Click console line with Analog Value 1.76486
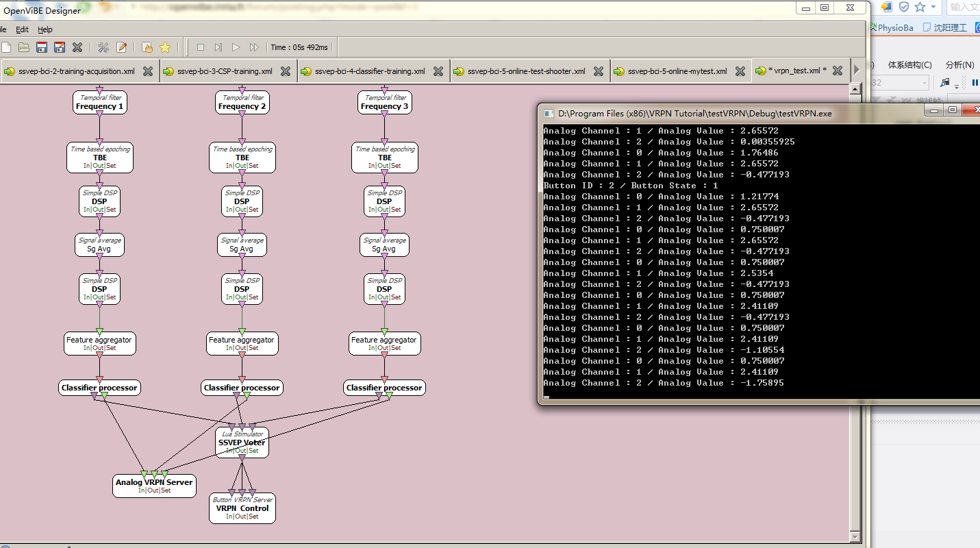The height and width of the screenshot is (548, 980). coord(661,153)
